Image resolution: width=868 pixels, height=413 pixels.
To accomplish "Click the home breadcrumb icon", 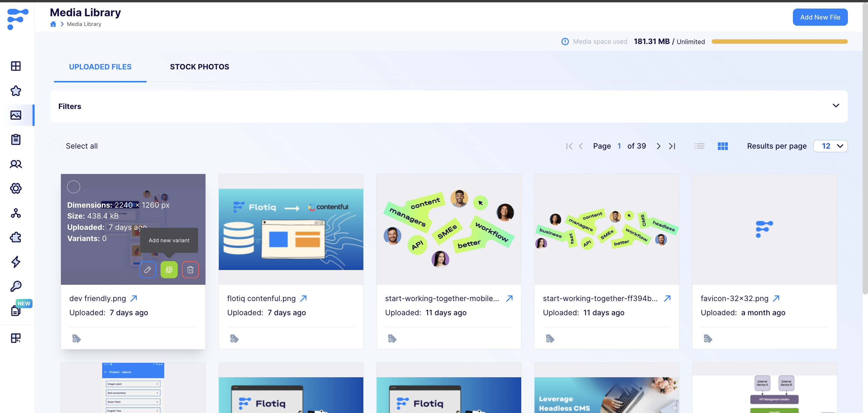I will [53, 24].
